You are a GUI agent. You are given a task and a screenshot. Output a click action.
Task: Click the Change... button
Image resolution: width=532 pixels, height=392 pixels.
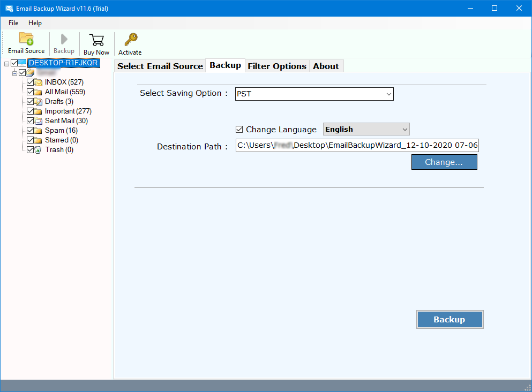tap(444, 162)
